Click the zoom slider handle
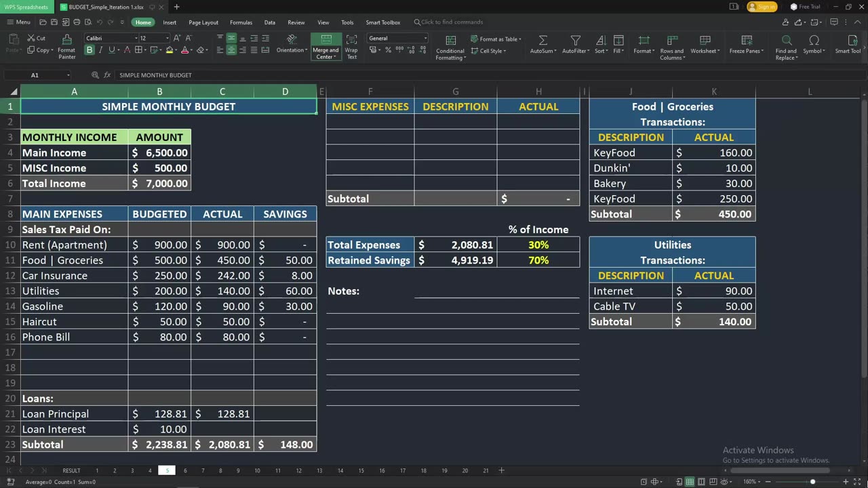This screenshot has height=488, width=868. (812, 482)
